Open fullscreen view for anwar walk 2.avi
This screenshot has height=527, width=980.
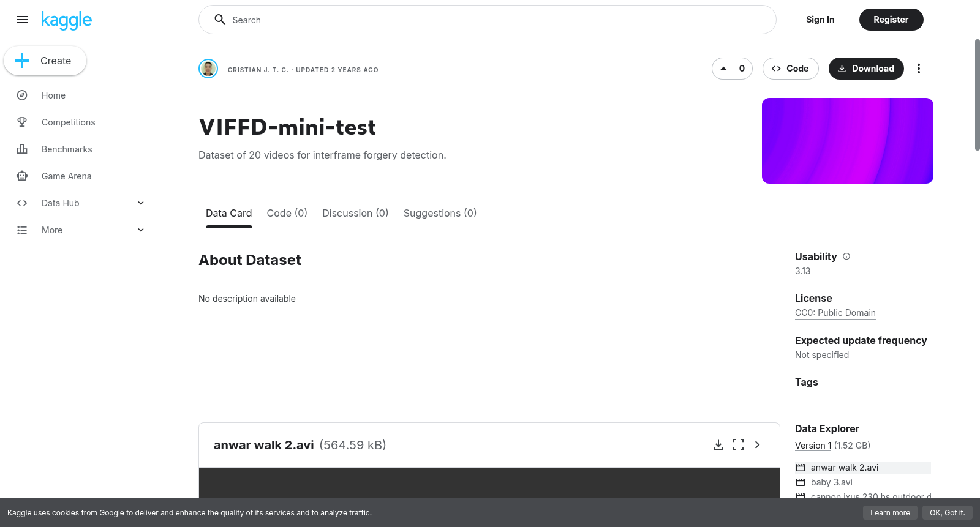click(738, 445)
